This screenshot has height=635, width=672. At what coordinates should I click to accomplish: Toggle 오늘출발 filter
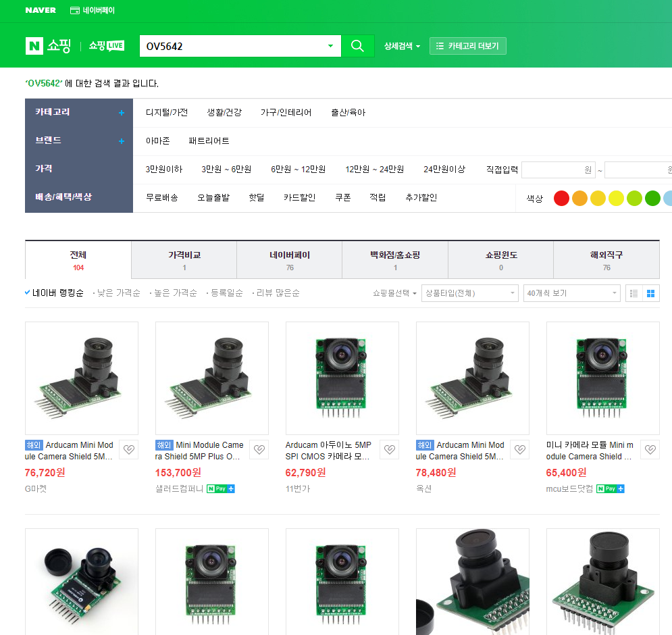click(x=213, y=198)
